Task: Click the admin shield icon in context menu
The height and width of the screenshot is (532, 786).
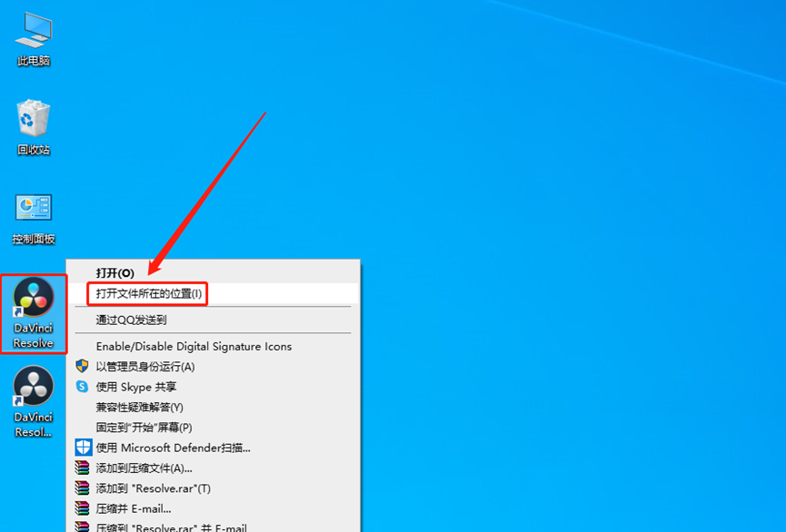Action: click(82, 366)
